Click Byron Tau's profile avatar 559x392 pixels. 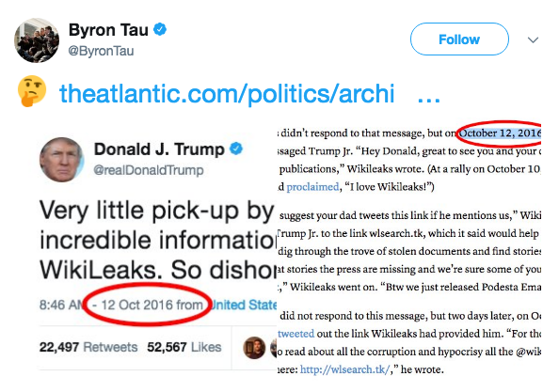point(37,40)
